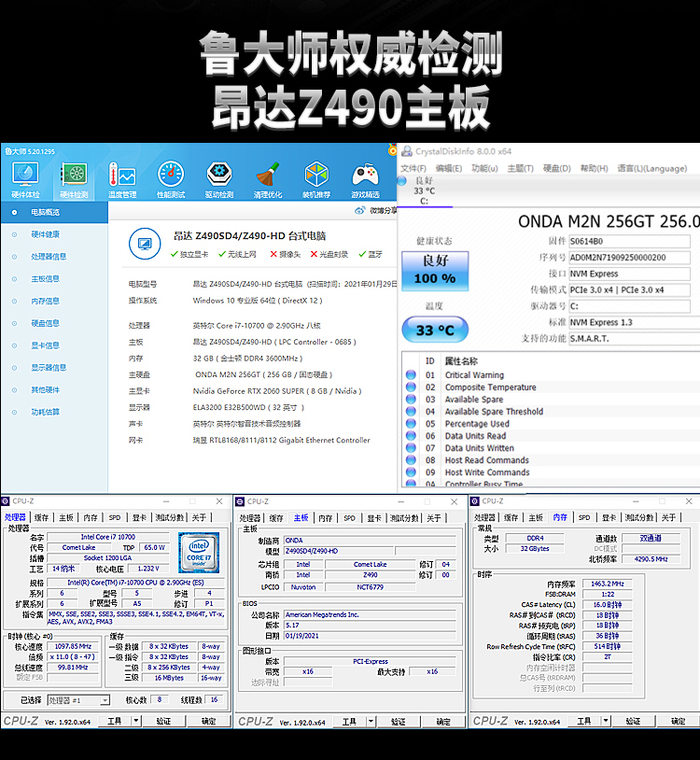This screenshot has width=700, height=760.
Task: Switch to 关于 tab in right CPU-Z window
Action: [x=668, y=517]
